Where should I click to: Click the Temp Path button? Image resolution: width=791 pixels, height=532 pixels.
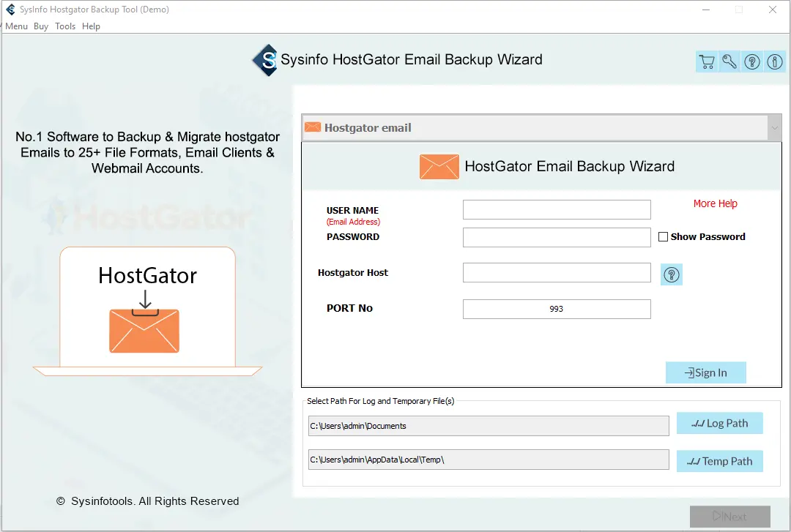coord(719,461)
